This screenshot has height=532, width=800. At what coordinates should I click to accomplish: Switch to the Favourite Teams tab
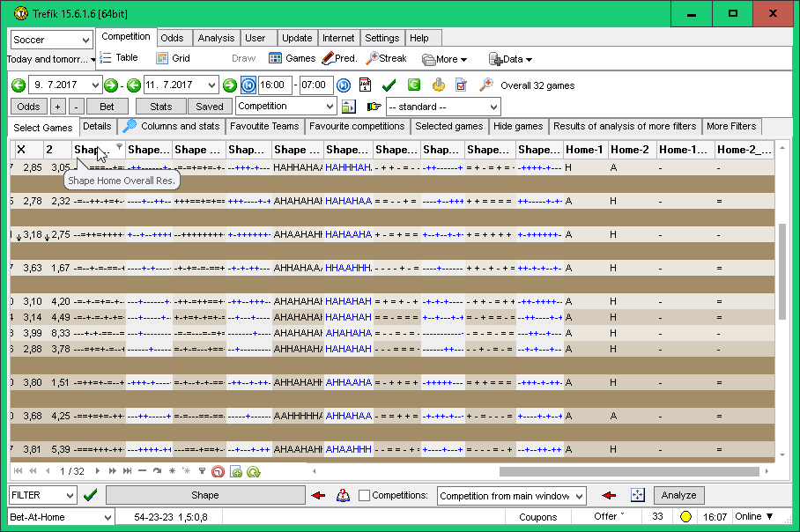click(264, 127)
